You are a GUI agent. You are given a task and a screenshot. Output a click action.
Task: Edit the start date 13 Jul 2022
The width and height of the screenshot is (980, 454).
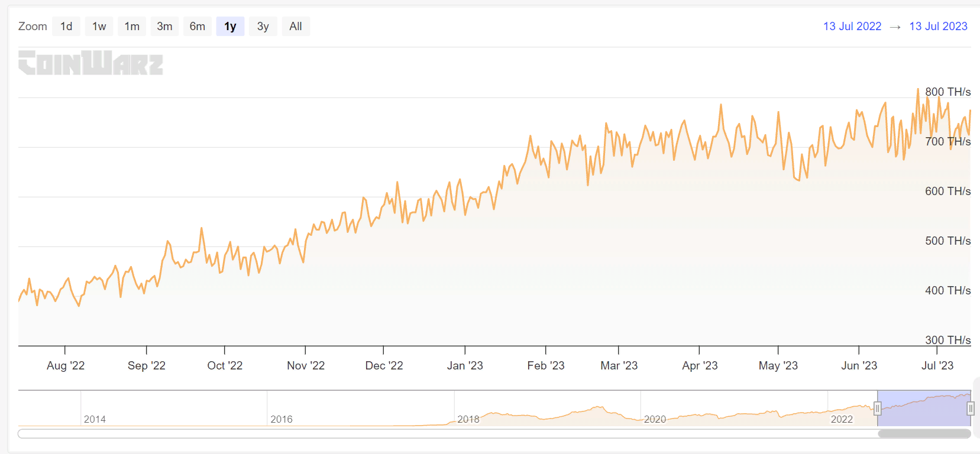[852, 27]
